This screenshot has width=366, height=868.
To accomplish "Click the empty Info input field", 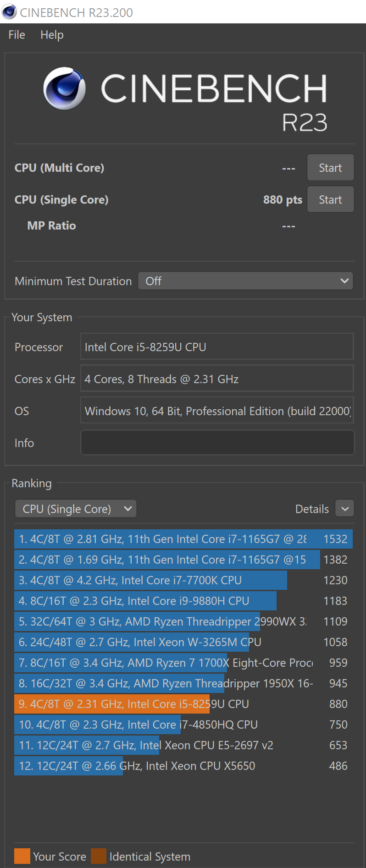I will pyautogui.click(x=217, y=443).
